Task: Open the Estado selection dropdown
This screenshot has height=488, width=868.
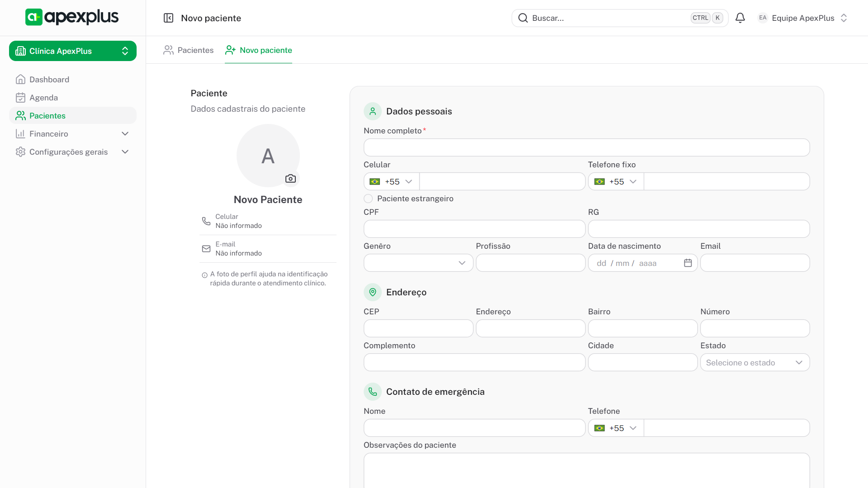Action: pyautogui.click(x=754, y=362)
